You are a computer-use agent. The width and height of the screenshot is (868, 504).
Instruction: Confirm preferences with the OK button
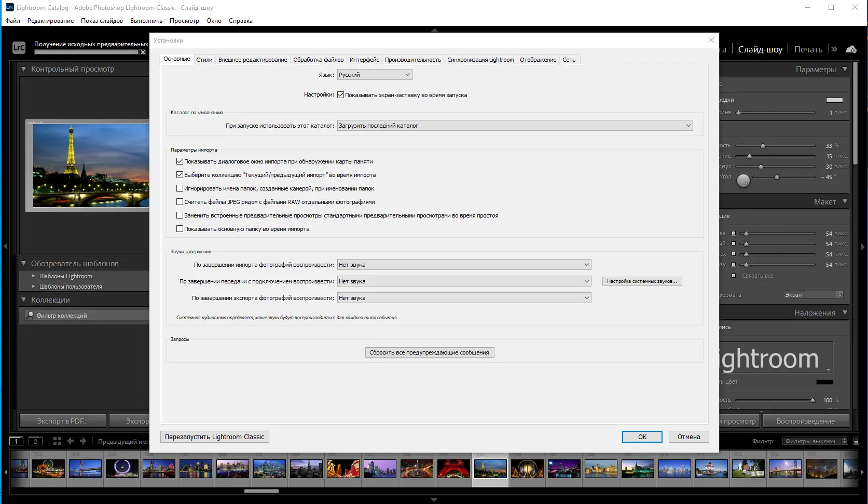[x=642, y=437]
